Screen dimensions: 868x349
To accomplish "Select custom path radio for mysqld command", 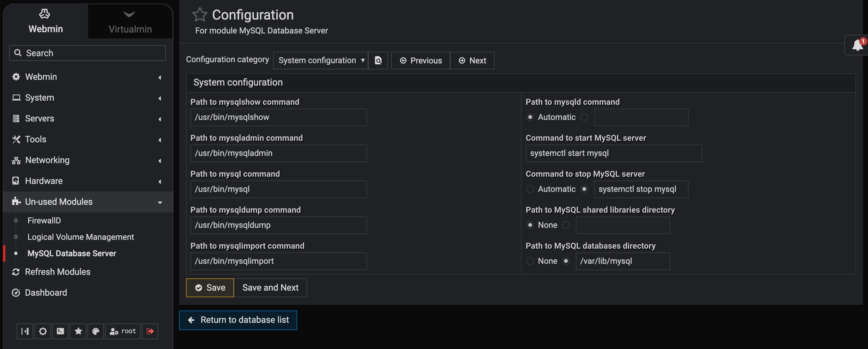I will tap(584, 117).
